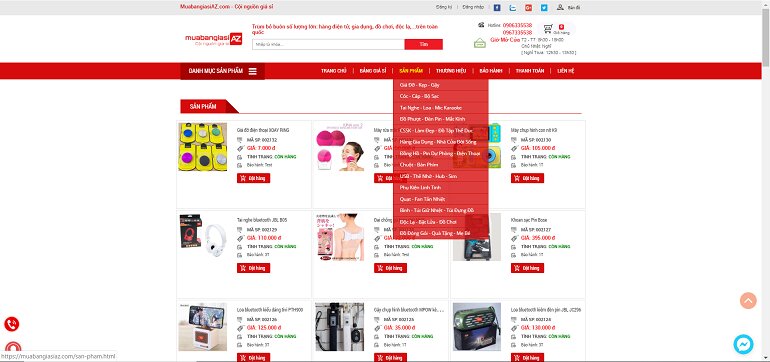Open the Twitter bird social icon
Screen dimensions: 770x362
click(544, 7)
